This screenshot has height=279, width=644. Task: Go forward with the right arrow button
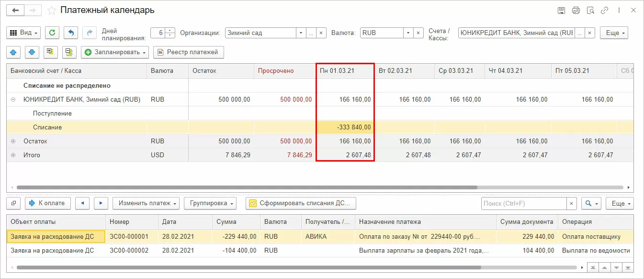33,10
